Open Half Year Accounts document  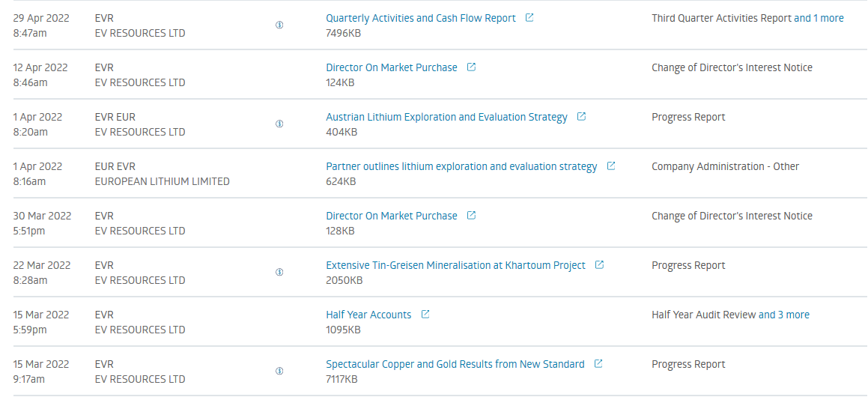pos(368,315)
